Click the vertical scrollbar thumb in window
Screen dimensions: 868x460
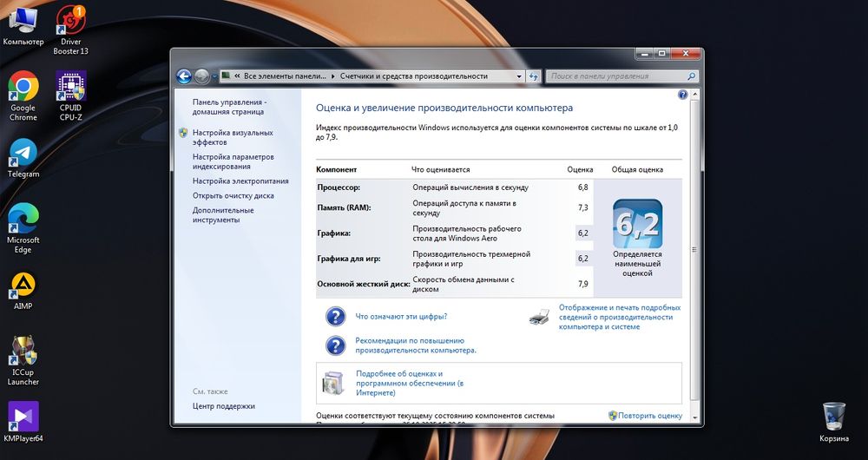694,250
